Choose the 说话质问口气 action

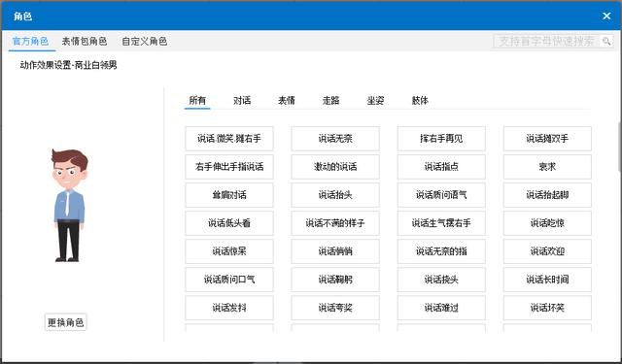click(229, 280)
